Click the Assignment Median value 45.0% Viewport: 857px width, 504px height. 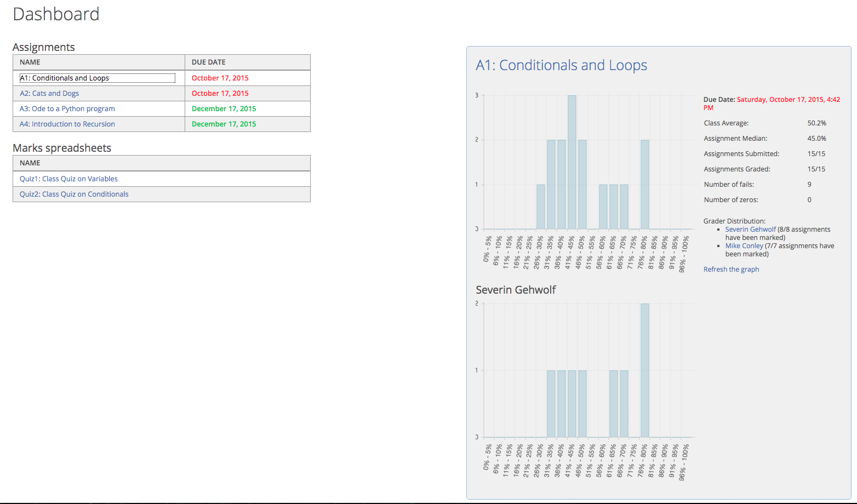(816, 139)
